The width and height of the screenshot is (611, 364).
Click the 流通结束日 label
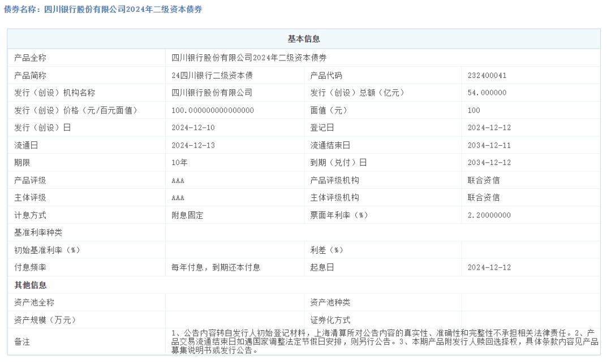pos(330,146)
